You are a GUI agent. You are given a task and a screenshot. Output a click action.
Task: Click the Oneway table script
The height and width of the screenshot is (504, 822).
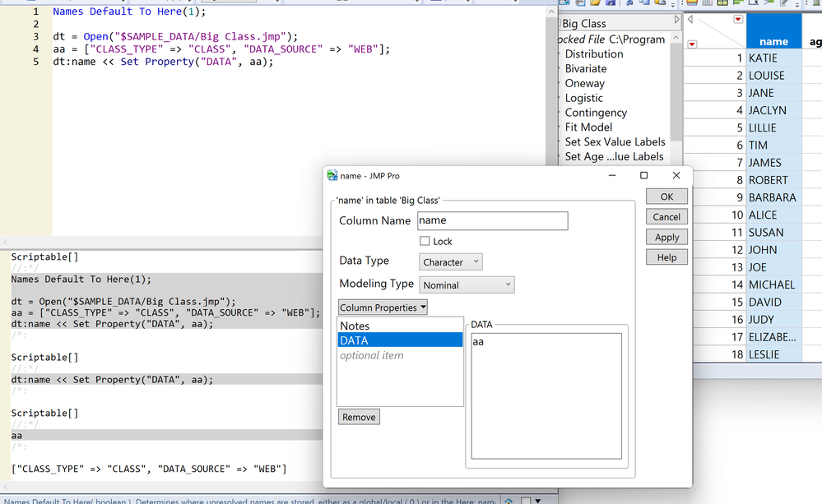coord(584,83)
